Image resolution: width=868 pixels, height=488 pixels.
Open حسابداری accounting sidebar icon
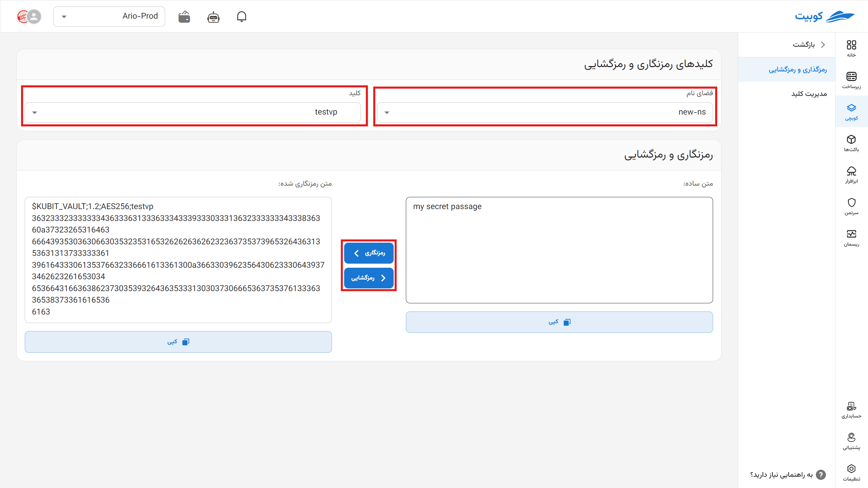click(x=851, y=410)
